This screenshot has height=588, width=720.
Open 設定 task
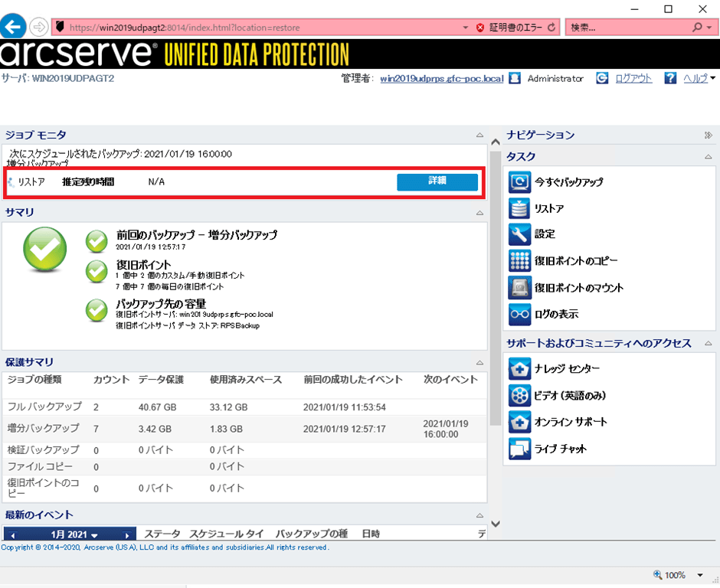click(x=545, y=234)
